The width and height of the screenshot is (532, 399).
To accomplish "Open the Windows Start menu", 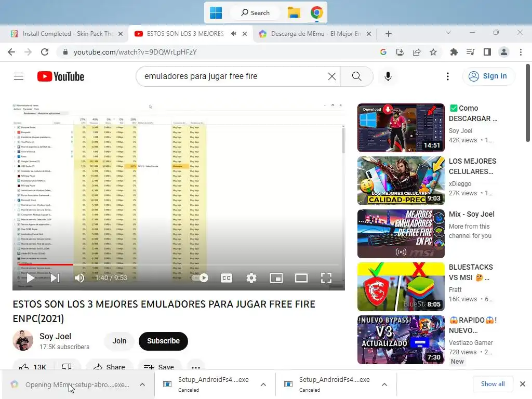I will pyautogui.click(x=216, y=13).
